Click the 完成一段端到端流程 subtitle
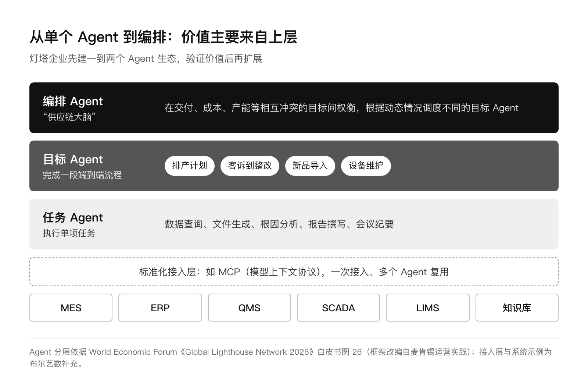 tap(82, 175)
